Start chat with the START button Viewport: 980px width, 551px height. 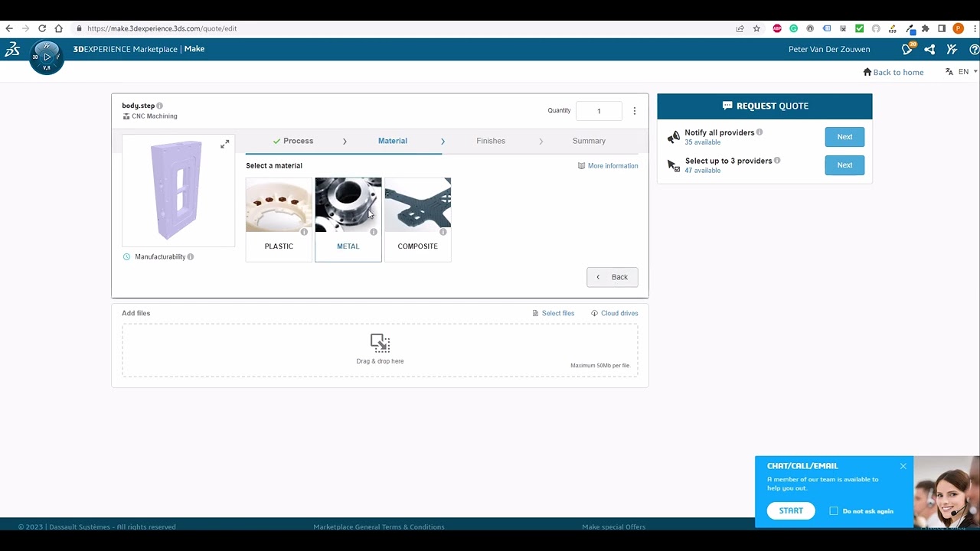coord(791,510)
